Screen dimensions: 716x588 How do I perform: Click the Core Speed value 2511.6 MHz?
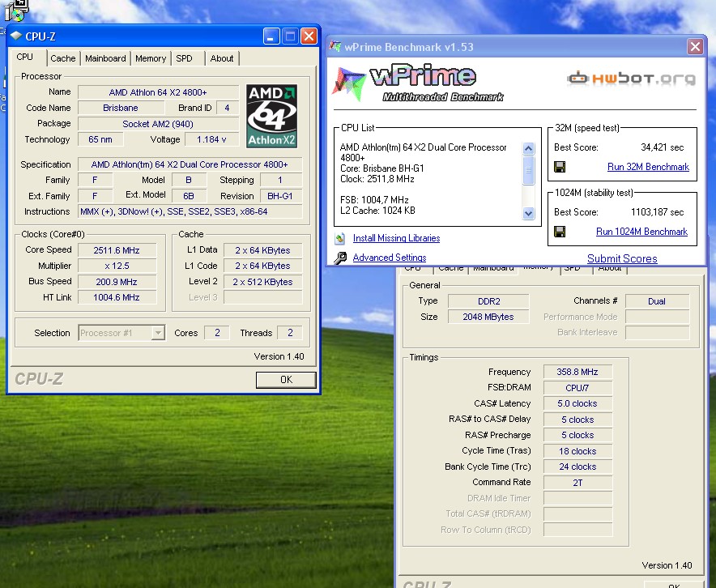(117, 250)
